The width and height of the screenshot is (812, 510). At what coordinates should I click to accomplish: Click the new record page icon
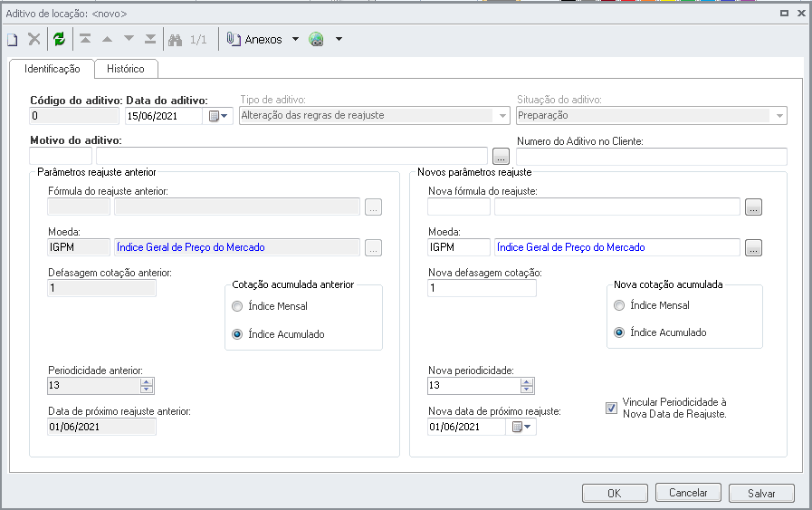13,39
